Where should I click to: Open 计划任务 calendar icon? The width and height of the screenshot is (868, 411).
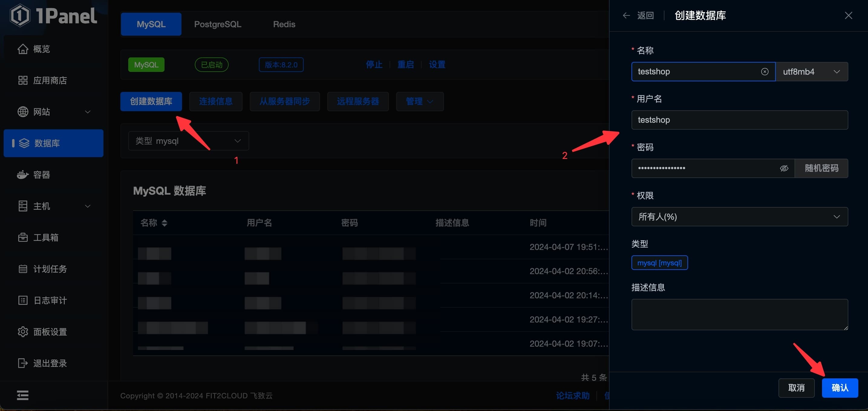click(x=23, y=269)
